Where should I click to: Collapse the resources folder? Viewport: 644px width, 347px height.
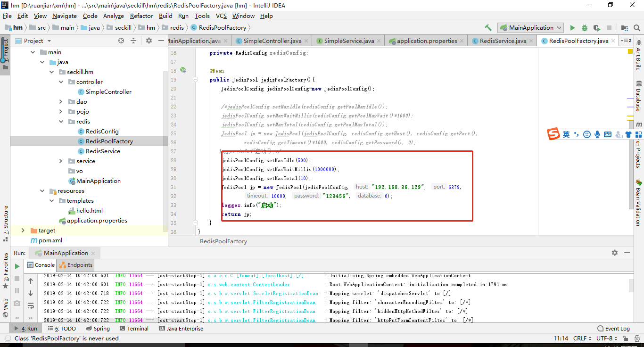(42, 191)
